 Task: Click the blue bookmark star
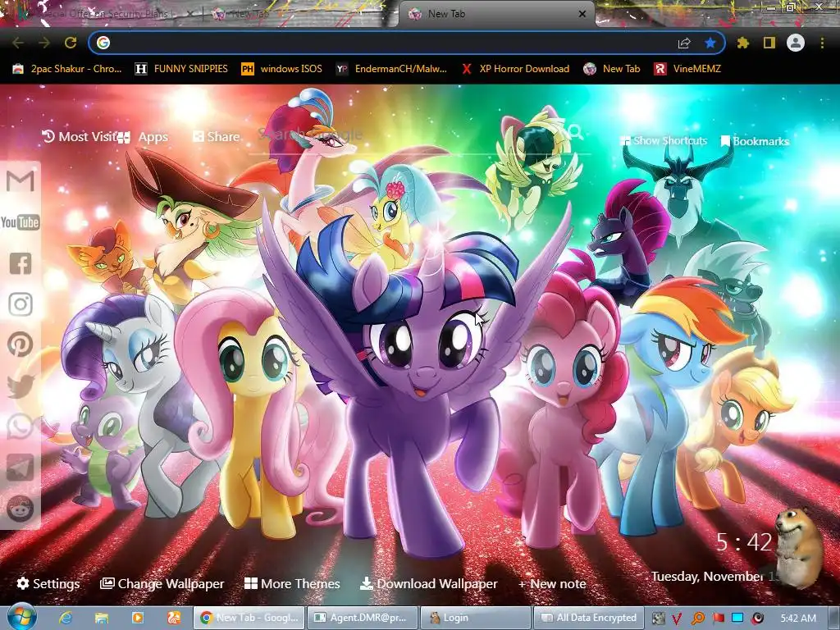(x=710, y=43)
